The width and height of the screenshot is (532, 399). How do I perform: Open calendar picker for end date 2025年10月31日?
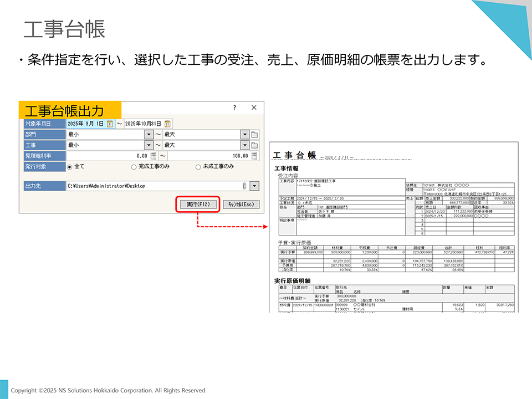tap(168, 124)
